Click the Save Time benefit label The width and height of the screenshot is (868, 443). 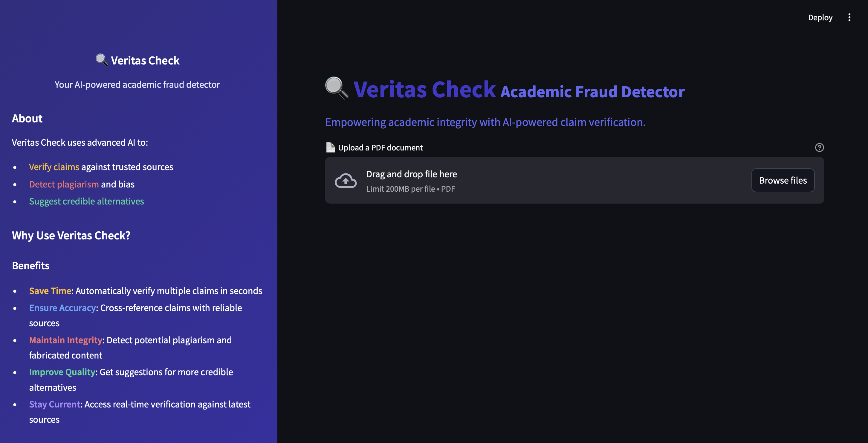[50, 291]
